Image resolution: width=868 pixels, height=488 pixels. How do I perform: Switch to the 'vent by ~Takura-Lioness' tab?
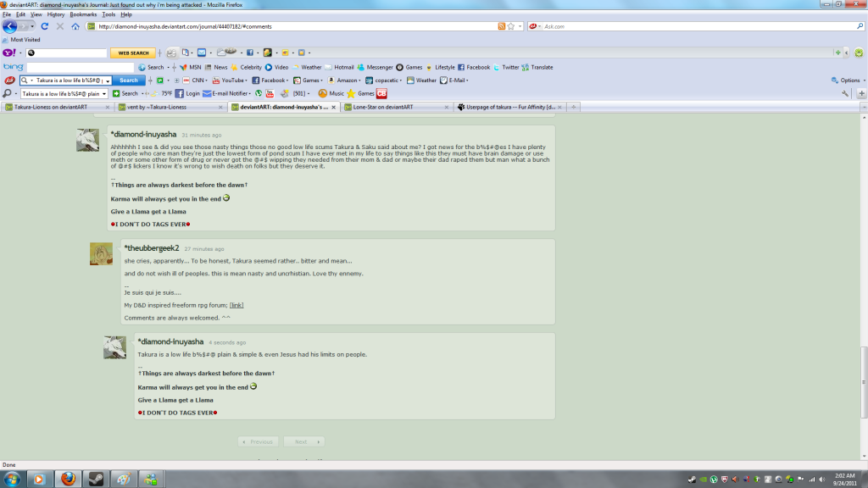point(168,107)
